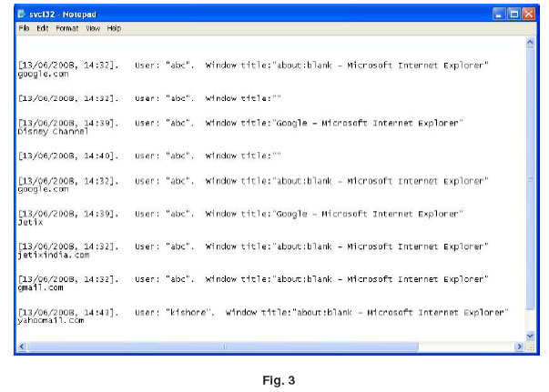
Task: Open the Edit menu
Action: [x=42, y=28]
